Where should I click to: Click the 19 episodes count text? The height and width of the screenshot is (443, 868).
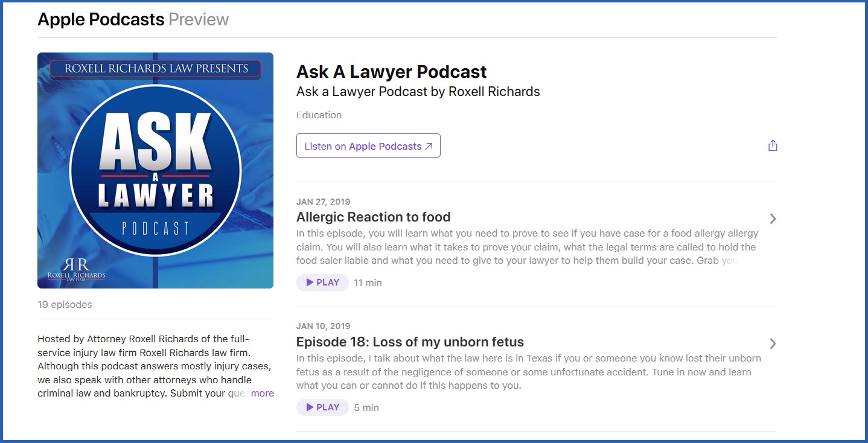pyautogui.click(x=65, y=305)
